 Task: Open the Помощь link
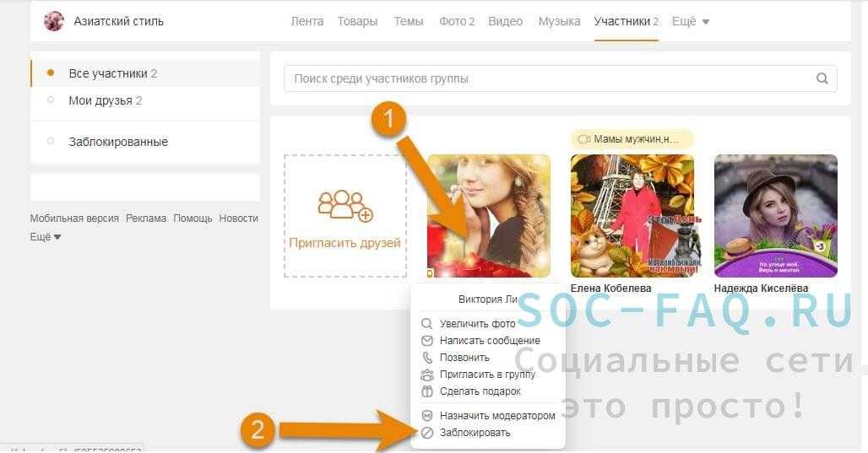193,218
